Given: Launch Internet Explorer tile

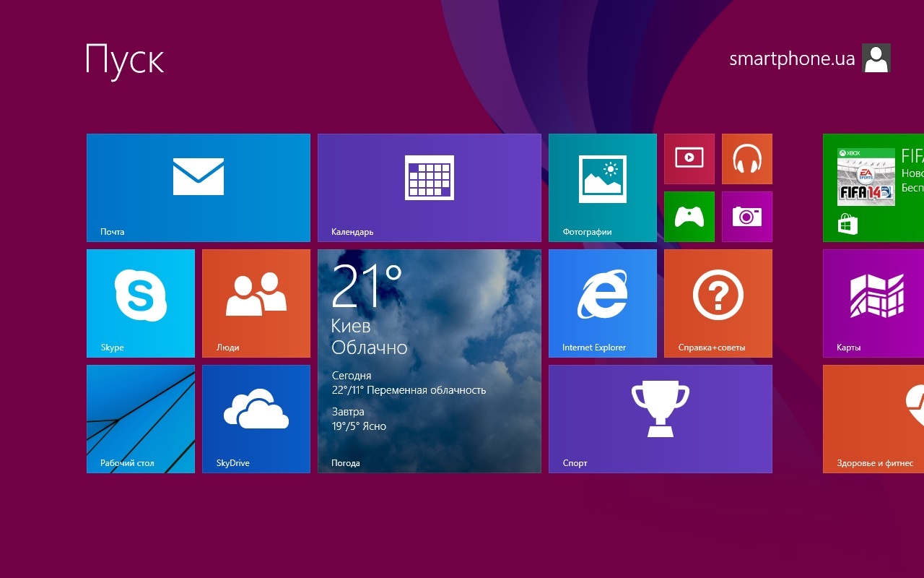Looking at the screenshot, I should [x=602, y=303].
